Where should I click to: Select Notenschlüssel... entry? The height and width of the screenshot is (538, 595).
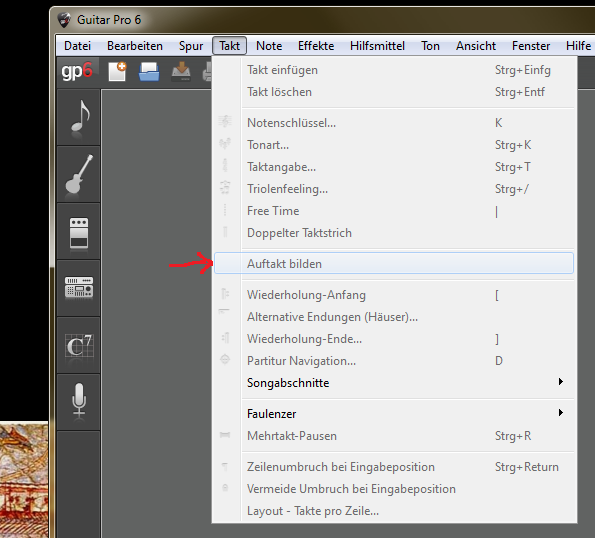(394, 123)
